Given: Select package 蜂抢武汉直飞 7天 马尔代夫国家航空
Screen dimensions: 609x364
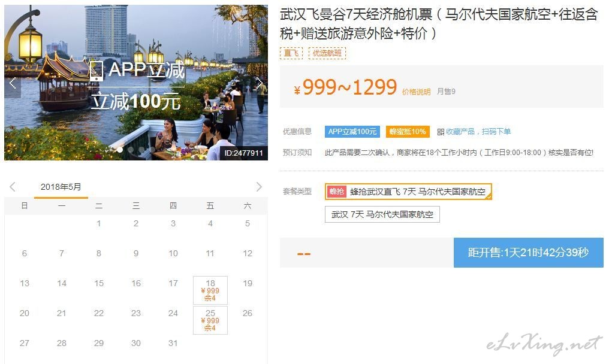Looking at the screenshot, I should pyautogui.click(x=409, y=192).
